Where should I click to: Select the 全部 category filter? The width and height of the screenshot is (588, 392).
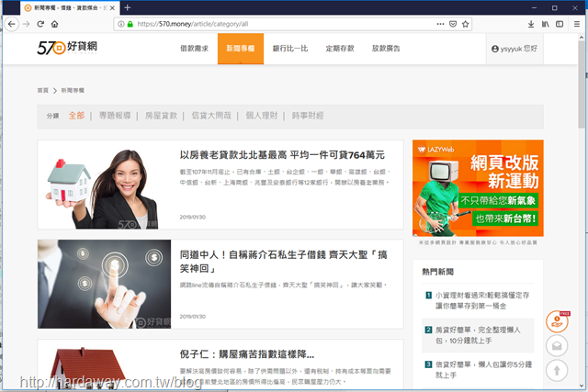(76, 116)
